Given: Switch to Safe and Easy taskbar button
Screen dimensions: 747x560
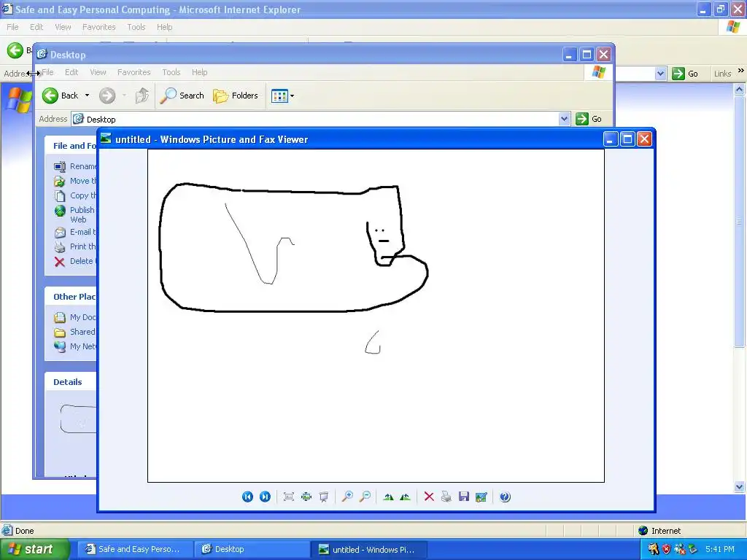Looking at the screenshot, I should coord(134,550).
